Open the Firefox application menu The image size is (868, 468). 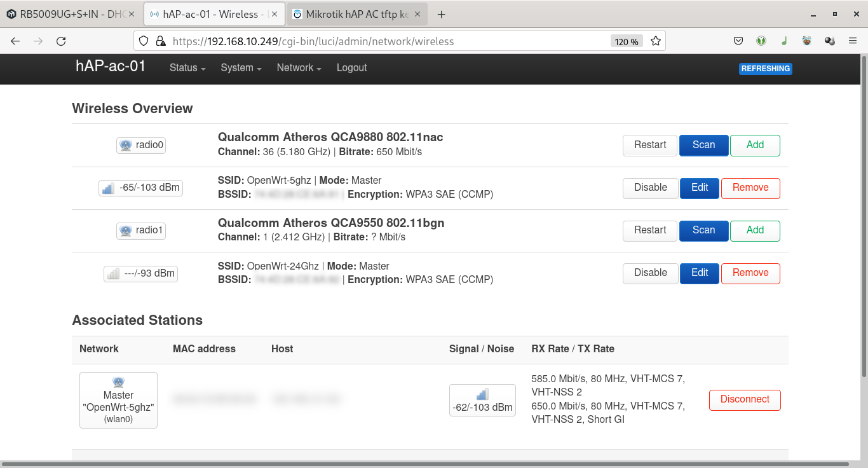pos(853,41)
